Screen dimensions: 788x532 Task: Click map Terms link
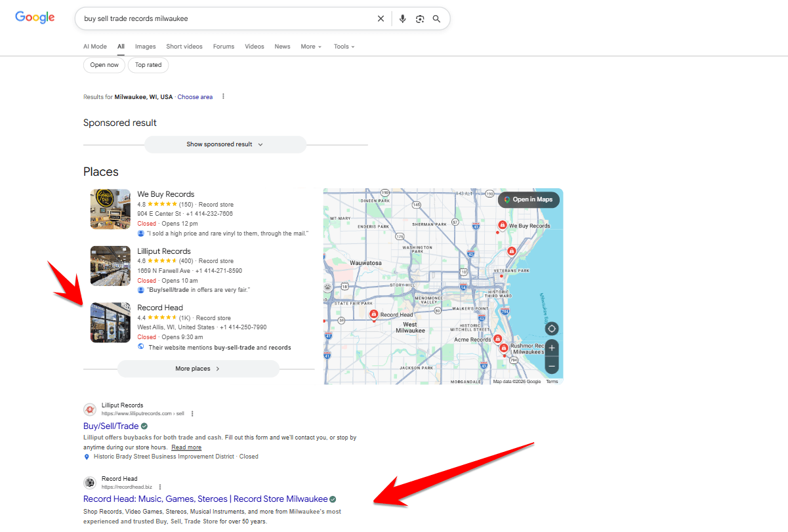point(552,381)
